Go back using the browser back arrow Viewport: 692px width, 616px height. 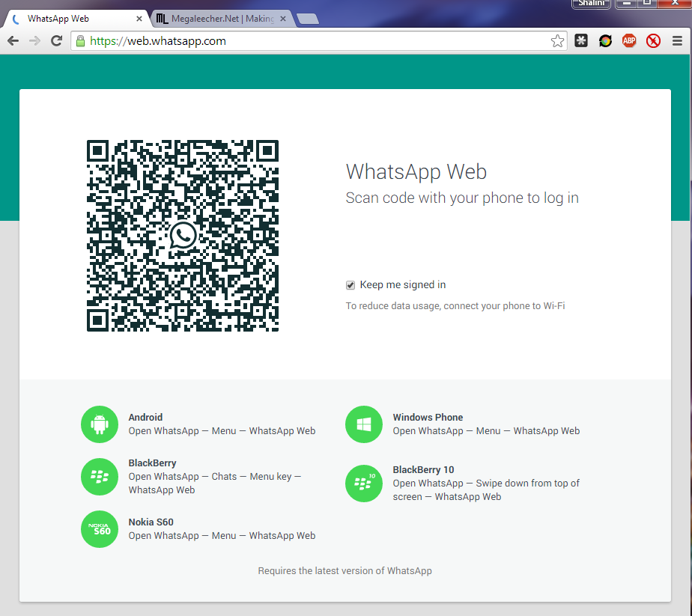point(13,41)
